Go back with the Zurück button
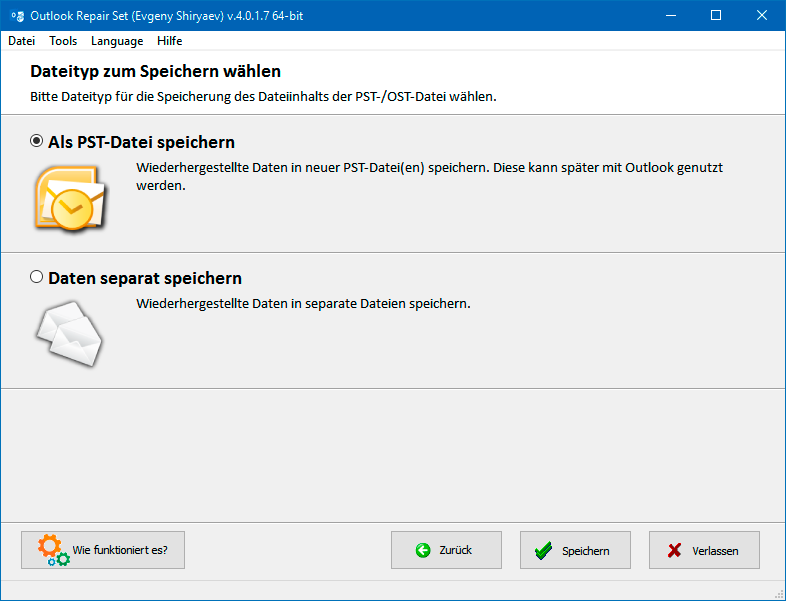 tap(446, 550)
